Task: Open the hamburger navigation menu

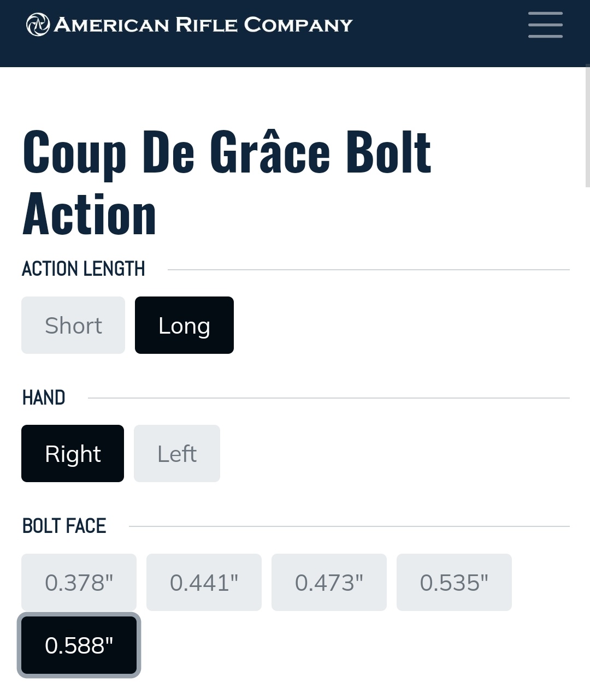Action: click(x=545, y=25)
